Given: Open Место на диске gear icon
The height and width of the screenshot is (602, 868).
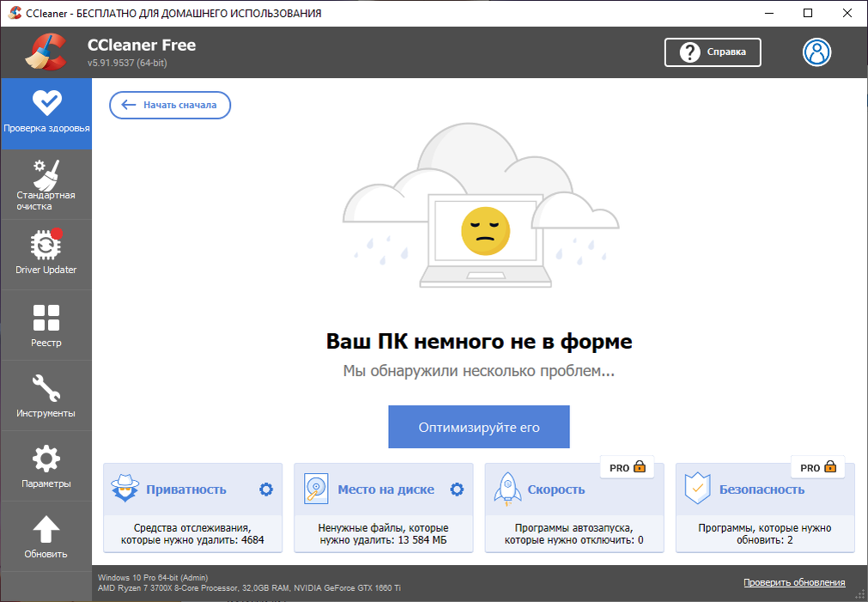Looking at the screenshot, I should 457,489.
